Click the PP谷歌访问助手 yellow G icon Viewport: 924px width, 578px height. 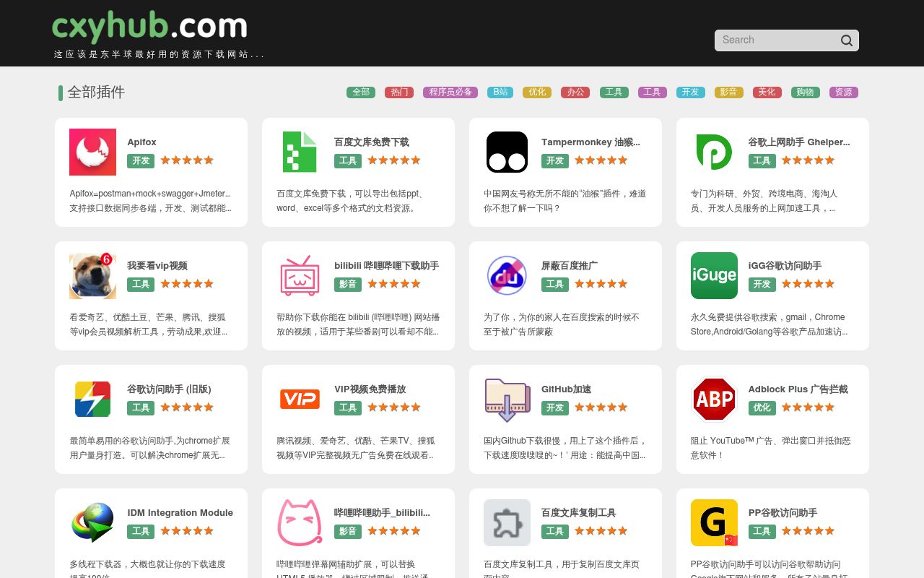pyautogui.click(x=714, y=522)
